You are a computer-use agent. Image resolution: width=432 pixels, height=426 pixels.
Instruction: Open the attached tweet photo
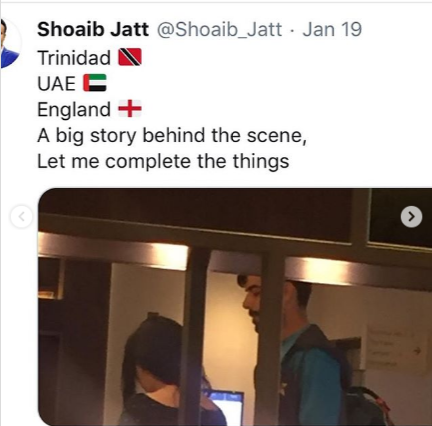[x=235, y=307]
